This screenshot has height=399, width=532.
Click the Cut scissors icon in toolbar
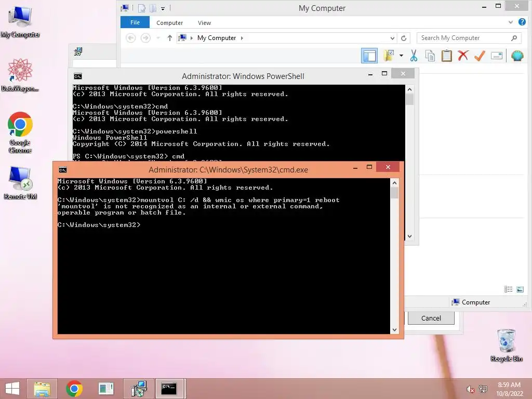413,56
